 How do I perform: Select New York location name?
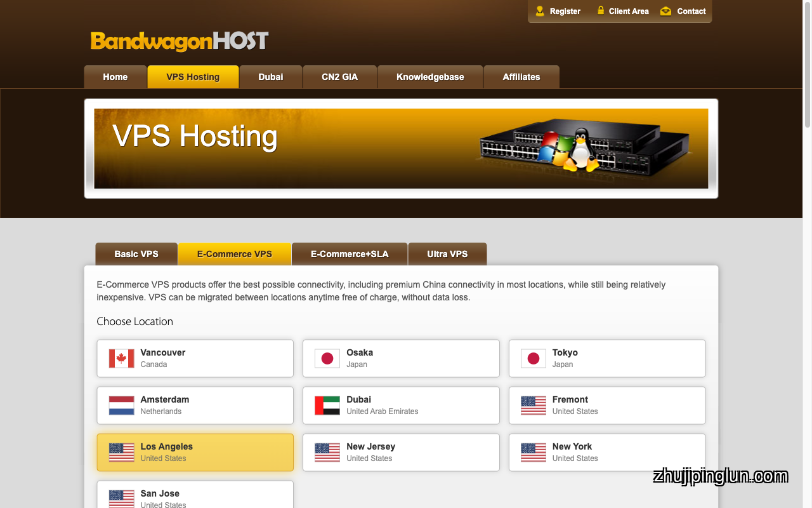pyautogui.click(x=572, y=446)
